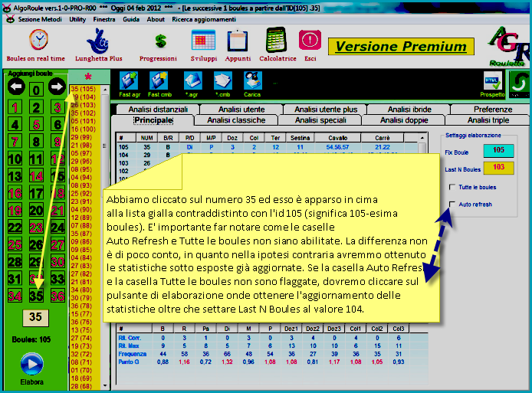
Task: Switch to the Analisi classiche tab
Action: (236, 120)
